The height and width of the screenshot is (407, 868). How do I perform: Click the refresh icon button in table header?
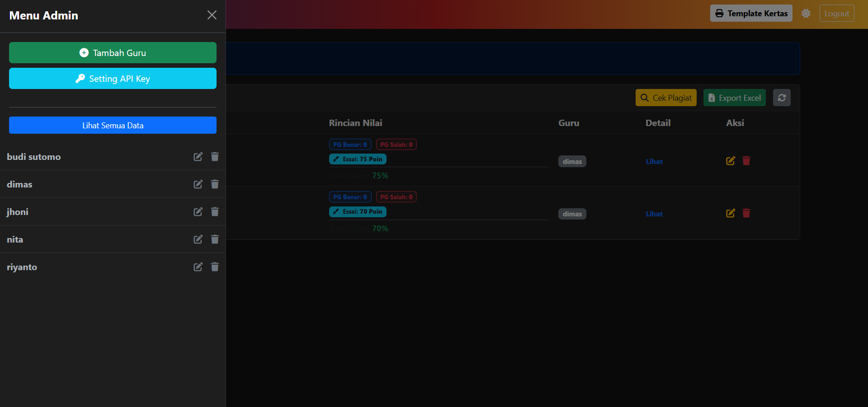(x=782, y=98)
